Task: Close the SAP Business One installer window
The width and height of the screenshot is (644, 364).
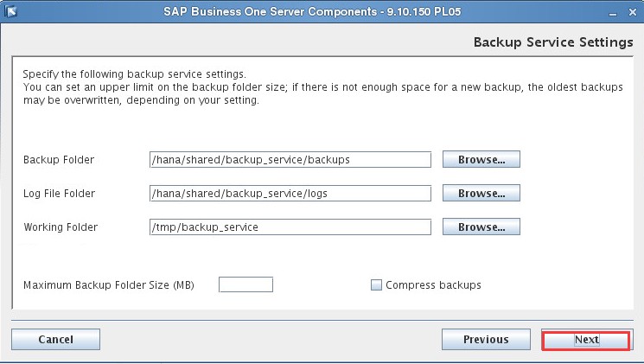Action: pos(633,12)
